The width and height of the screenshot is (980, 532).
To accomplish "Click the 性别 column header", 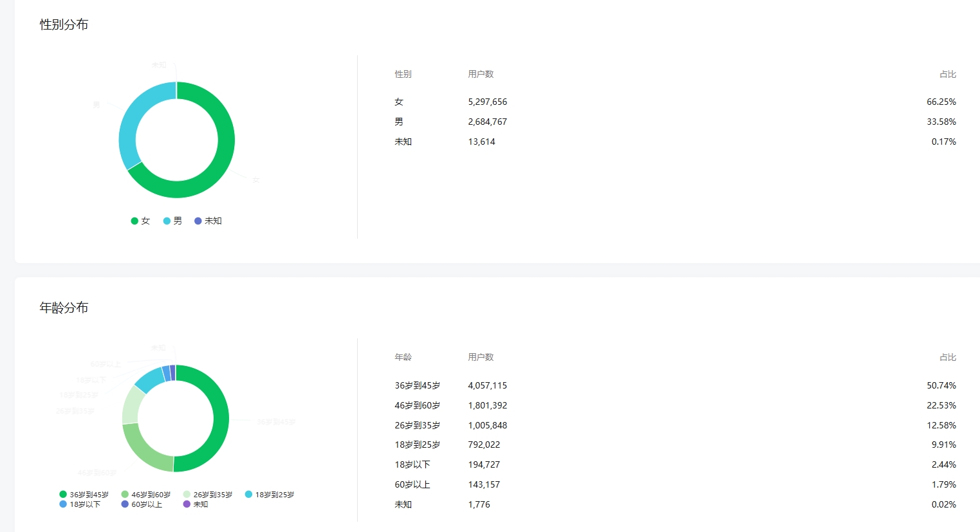I will click(403, 74).
